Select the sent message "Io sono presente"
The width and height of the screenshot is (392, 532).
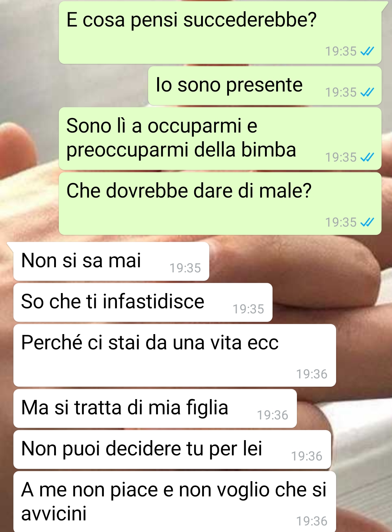click(x=265, y=86)
